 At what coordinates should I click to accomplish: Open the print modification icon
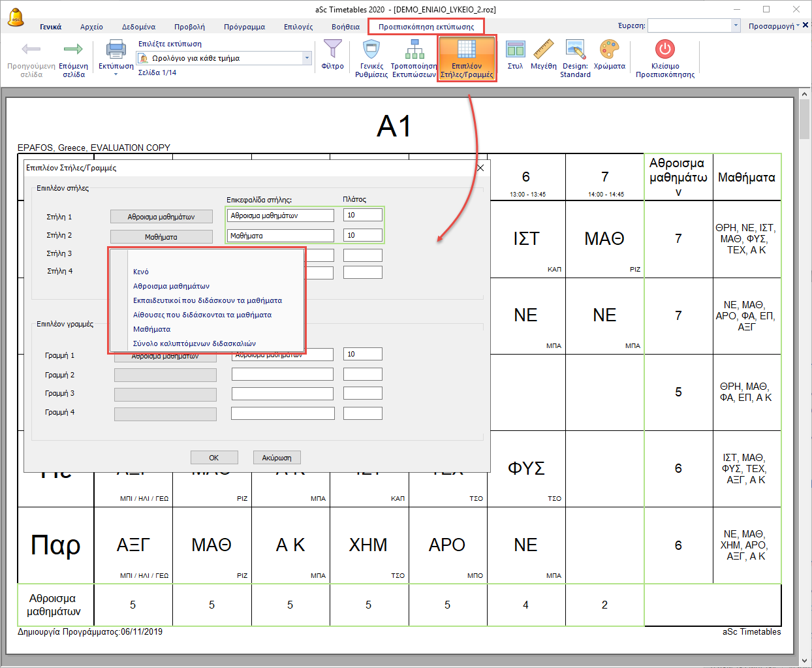414,49
